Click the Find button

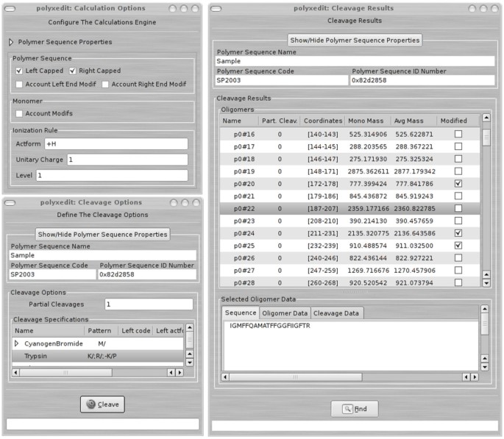[x=355, y=409]
